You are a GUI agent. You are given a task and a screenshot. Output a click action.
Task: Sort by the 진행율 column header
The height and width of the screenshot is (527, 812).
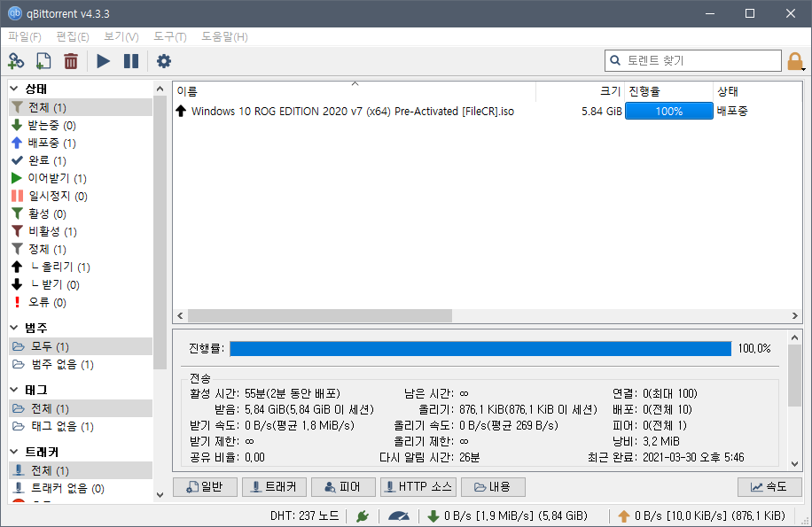[669, 91]
